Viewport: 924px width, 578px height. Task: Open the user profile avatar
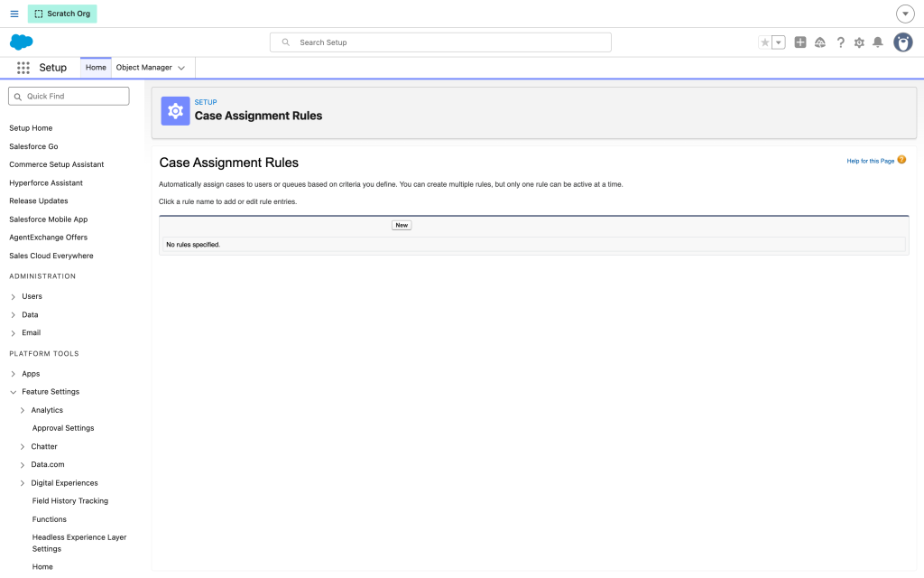point(902,42)
